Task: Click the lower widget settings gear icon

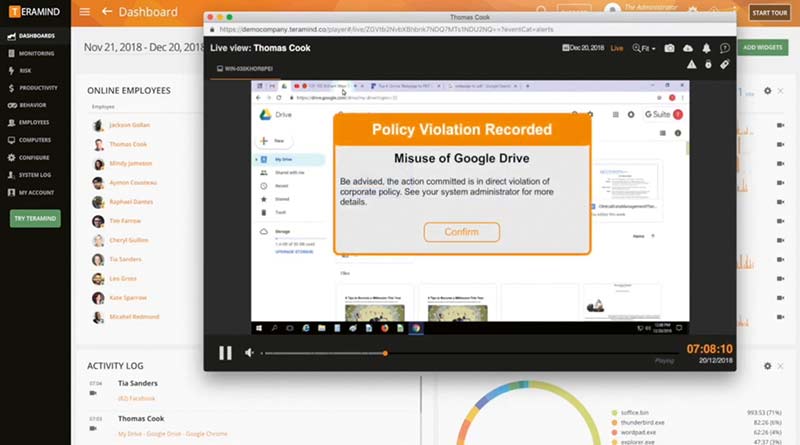Action: 767,366
